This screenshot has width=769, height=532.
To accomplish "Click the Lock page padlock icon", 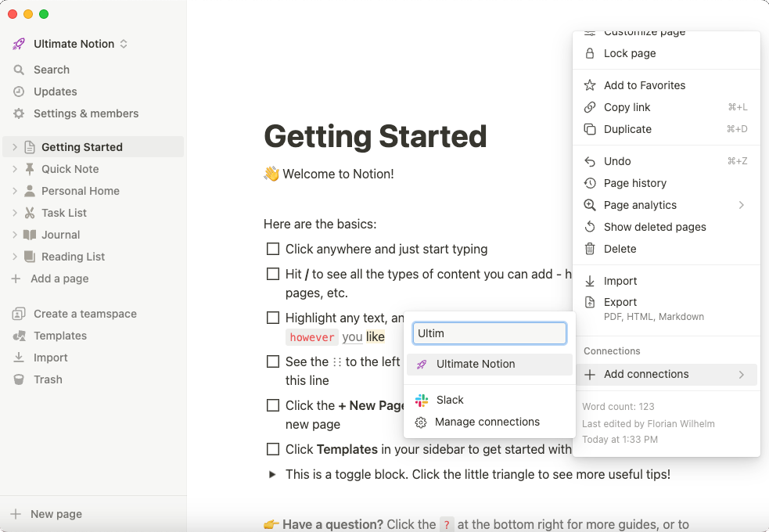I will [590, 53].
